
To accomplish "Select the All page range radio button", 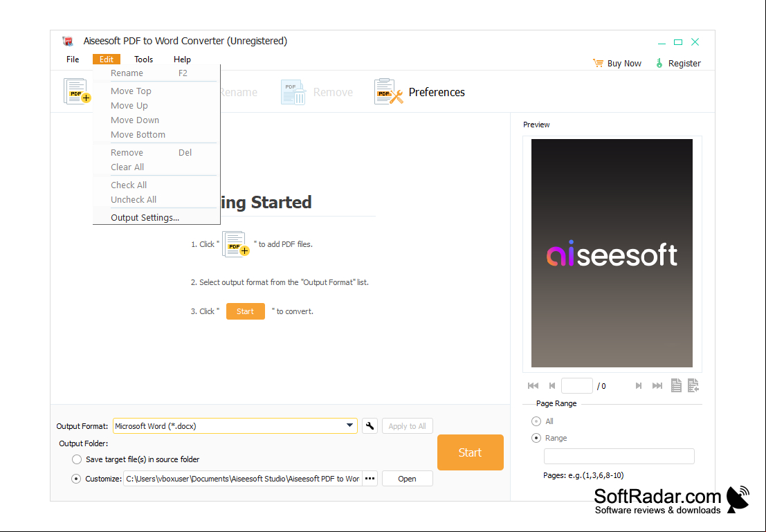I will pos(536,421).
